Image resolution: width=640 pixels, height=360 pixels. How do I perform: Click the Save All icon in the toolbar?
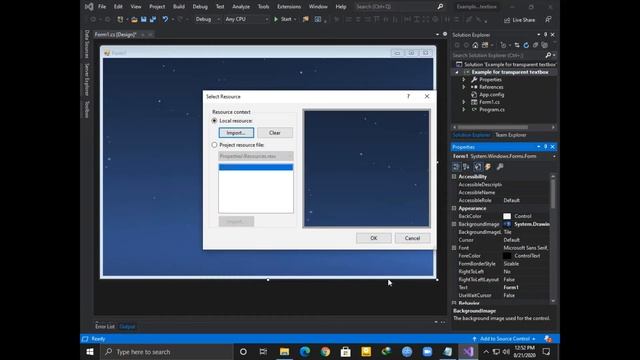pyautogui.click(x=153, y=19)
